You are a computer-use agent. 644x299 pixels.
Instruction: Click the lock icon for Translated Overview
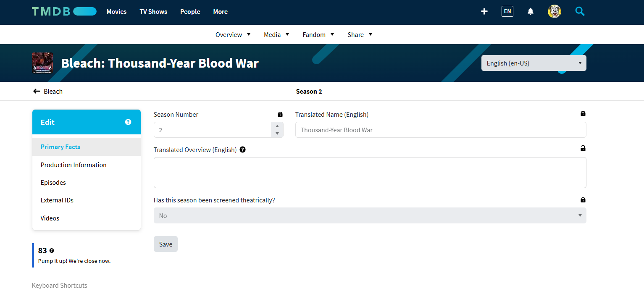click(583, 148)
